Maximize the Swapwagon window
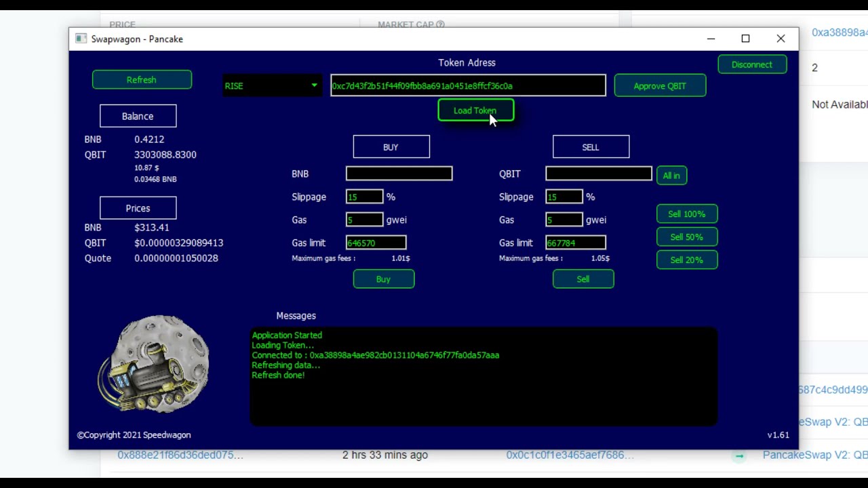 coord(745,39)
